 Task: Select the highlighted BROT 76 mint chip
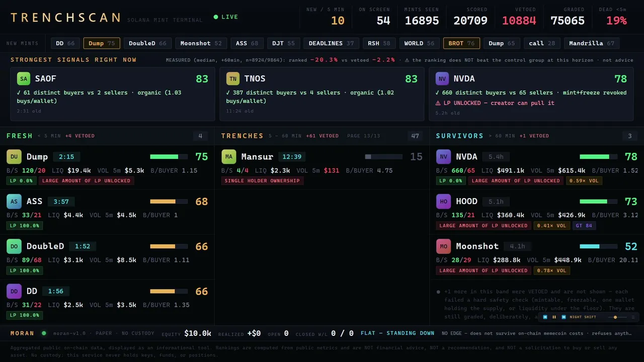(461, 43)
